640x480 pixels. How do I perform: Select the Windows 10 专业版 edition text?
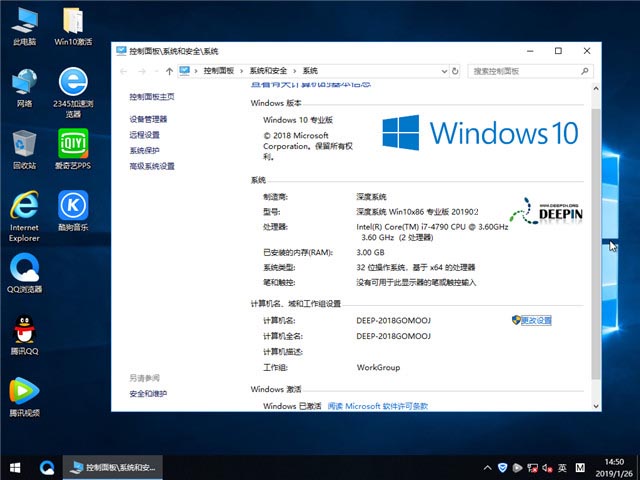pyautogui.click(x=298, y=120)
